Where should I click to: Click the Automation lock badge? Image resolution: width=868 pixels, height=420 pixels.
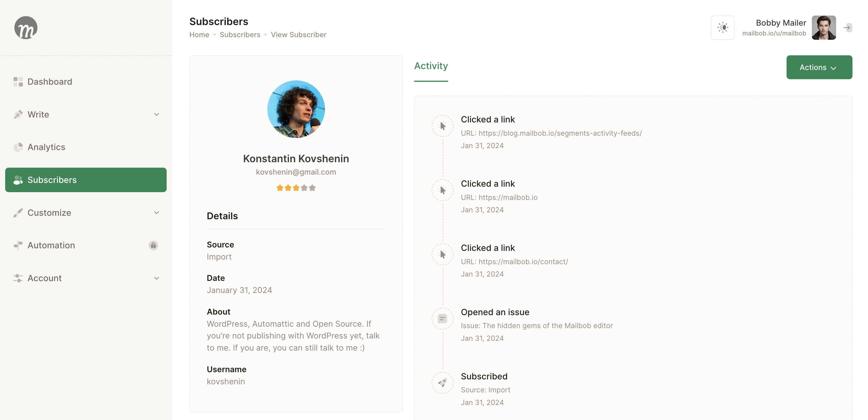click(x=153, y=245)
